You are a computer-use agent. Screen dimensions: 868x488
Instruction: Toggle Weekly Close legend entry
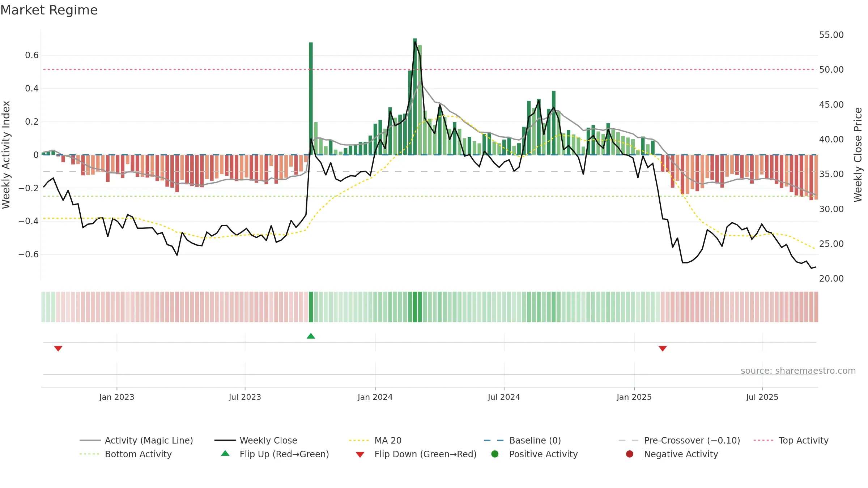tap(256, 440)
